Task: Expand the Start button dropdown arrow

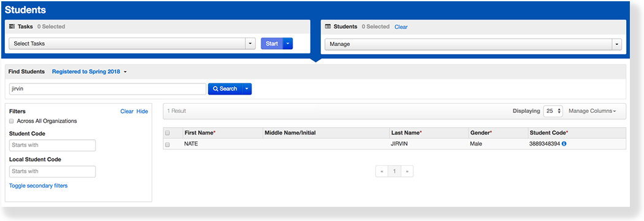Action: 288,44
